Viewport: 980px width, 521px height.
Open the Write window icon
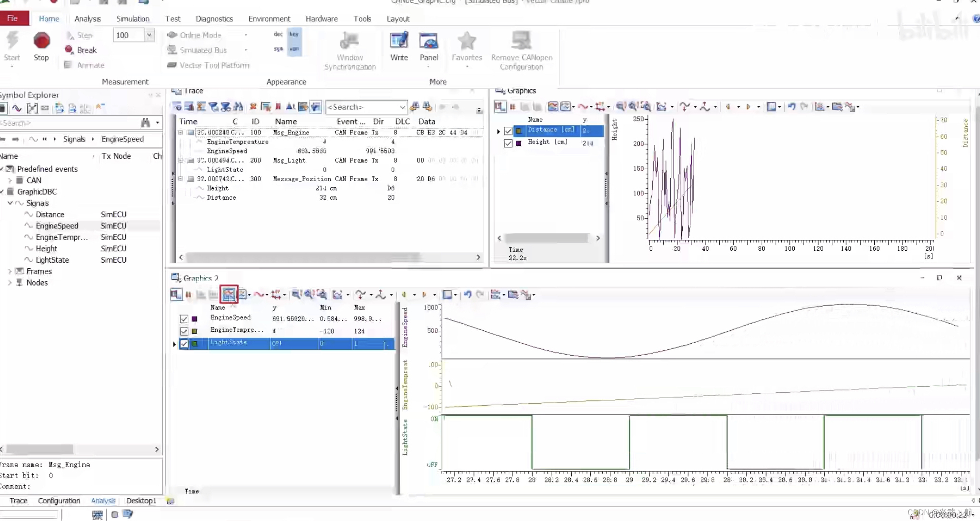399,41
